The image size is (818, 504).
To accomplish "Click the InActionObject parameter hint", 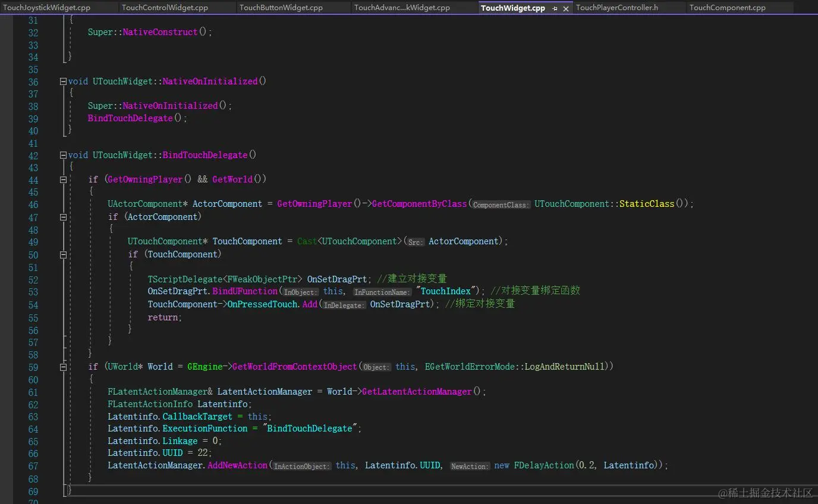I will click(x=301, y=467).
